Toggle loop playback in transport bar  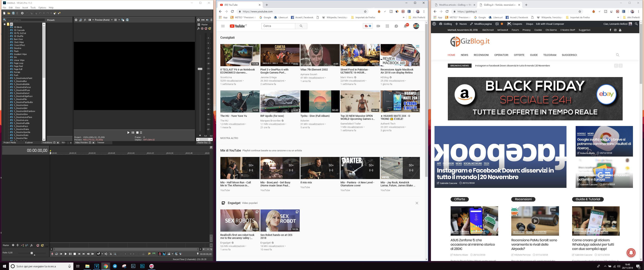pyautogui.click(x=57, y=254)
